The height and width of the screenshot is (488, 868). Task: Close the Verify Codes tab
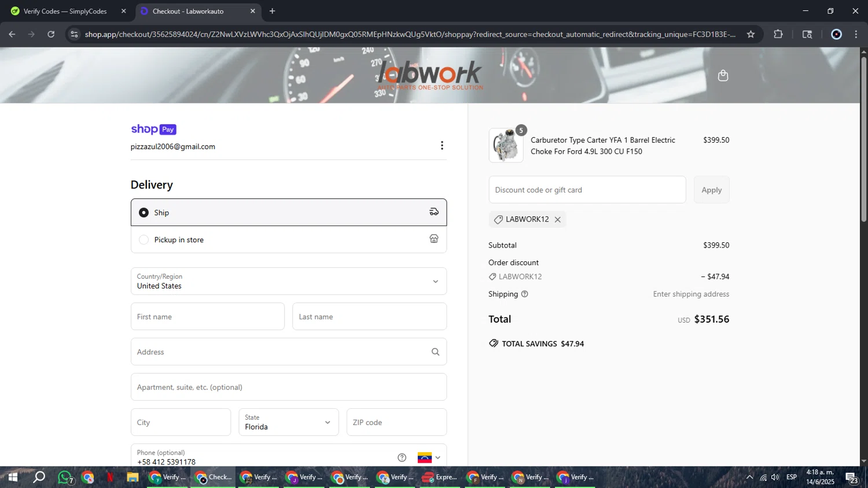click(x=123, y=11)
